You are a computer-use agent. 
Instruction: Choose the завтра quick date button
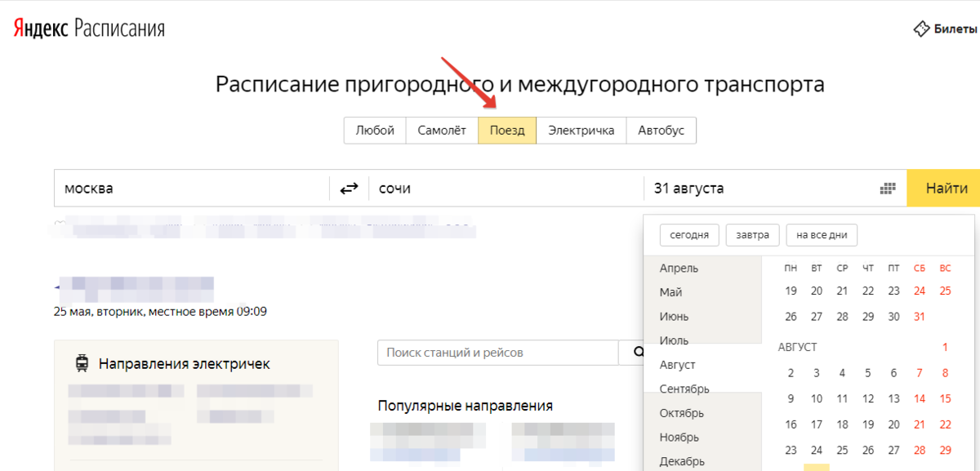pyautogui.click(x=752, y=235)
